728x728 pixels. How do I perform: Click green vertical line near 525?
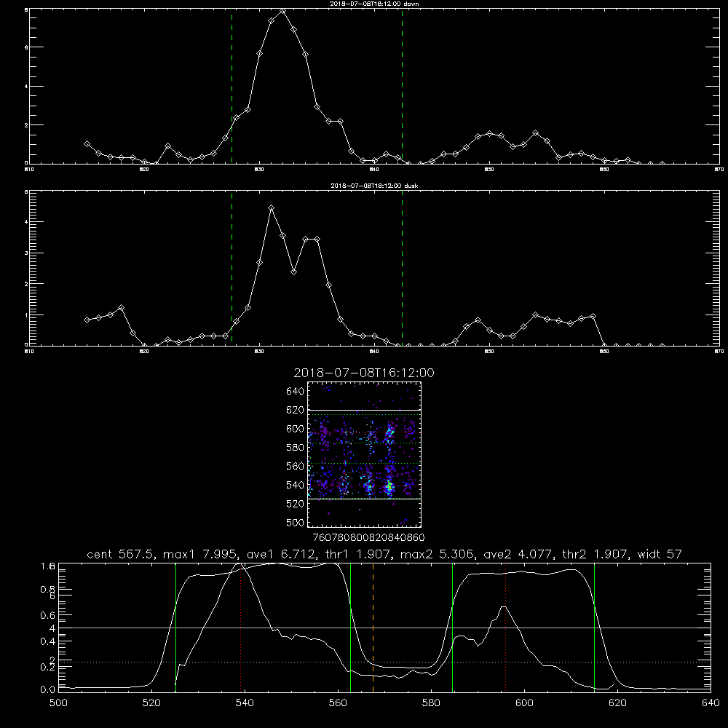click(x=175, y=628)
